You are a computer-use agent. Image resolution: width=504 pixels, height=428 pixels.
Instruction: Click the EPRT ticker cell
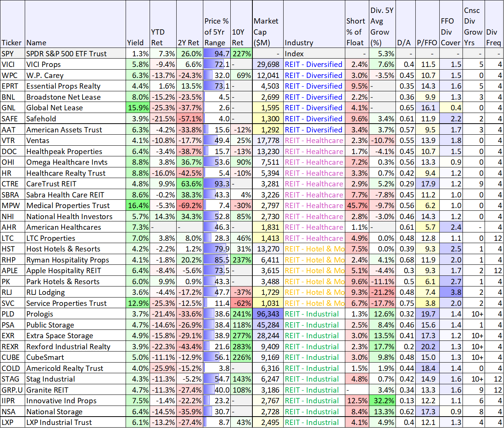(x=13, y=86)
